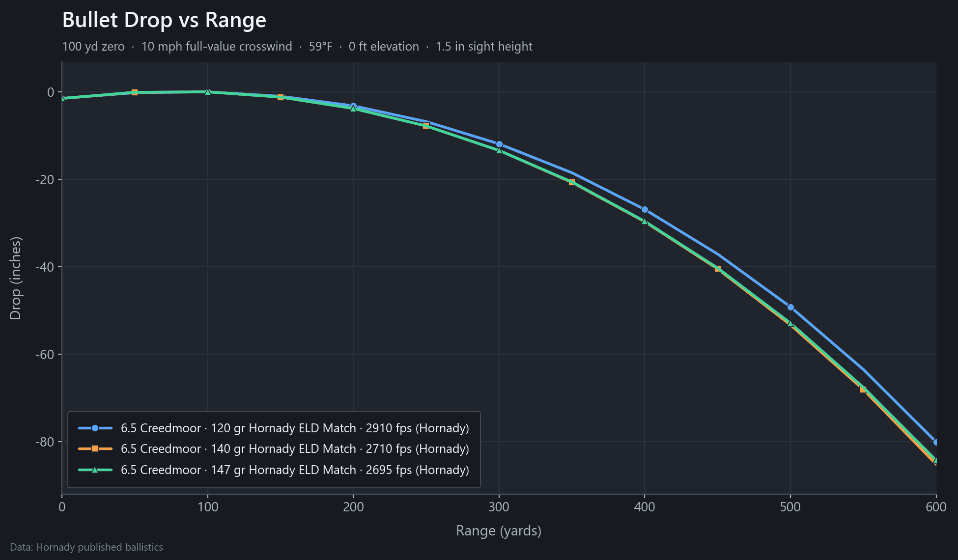The height and width of the screenshot is (560, 958).
Task: Click the y-axis tick label -40
Action: pos(44,267)
